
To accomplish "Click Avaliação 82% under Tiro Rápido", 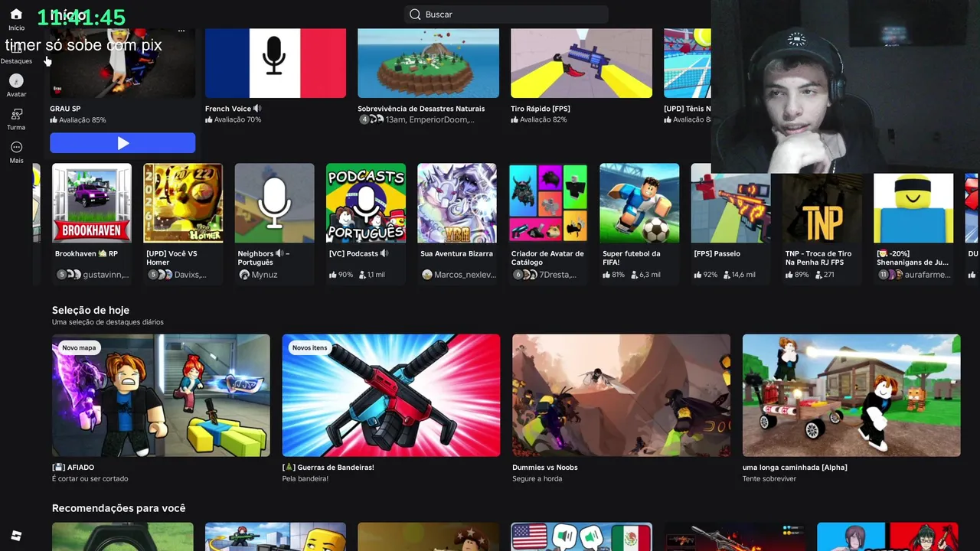I will [539, 120].
